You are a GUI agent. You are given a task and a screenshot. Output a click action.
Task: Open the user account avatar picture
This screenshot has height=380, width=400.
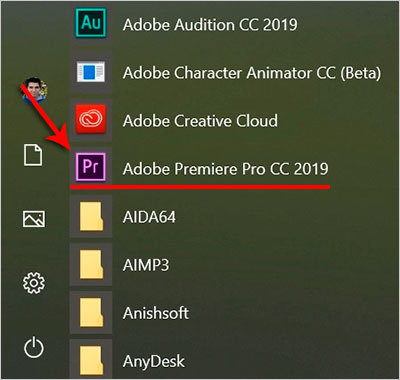click(x=34, y=90)
